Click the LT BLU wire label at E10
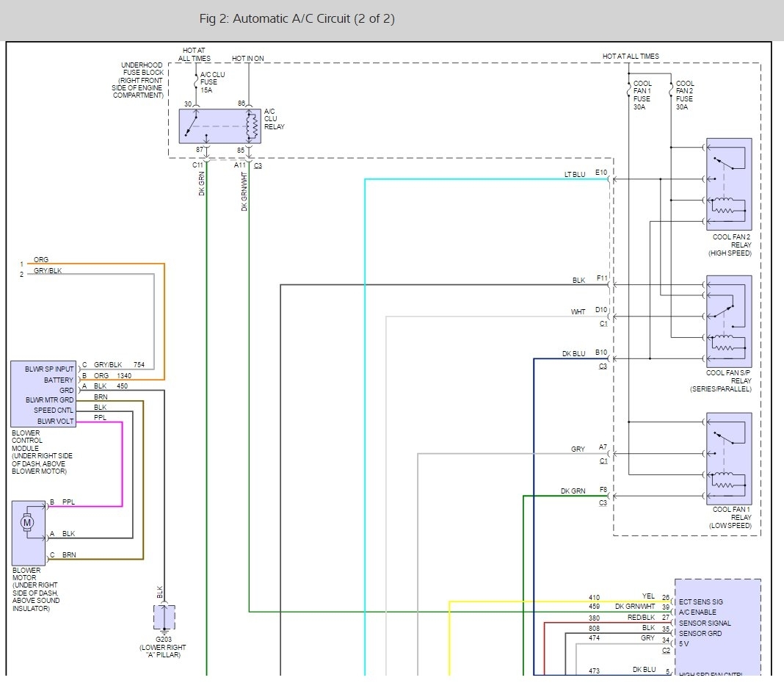 point(574,175)
